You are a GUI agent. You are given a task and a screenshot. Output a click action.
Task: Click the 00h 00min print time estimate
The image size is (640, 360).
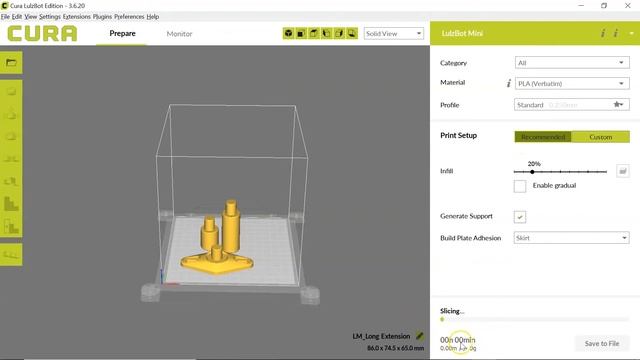click(x=458, y=340)
